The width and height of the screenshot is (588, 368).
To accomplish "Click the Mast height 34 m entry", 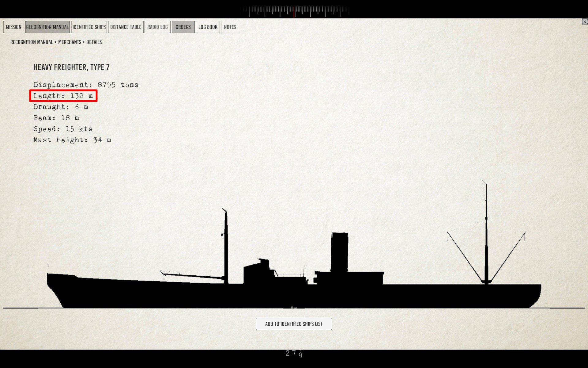I will coord(72,140).
